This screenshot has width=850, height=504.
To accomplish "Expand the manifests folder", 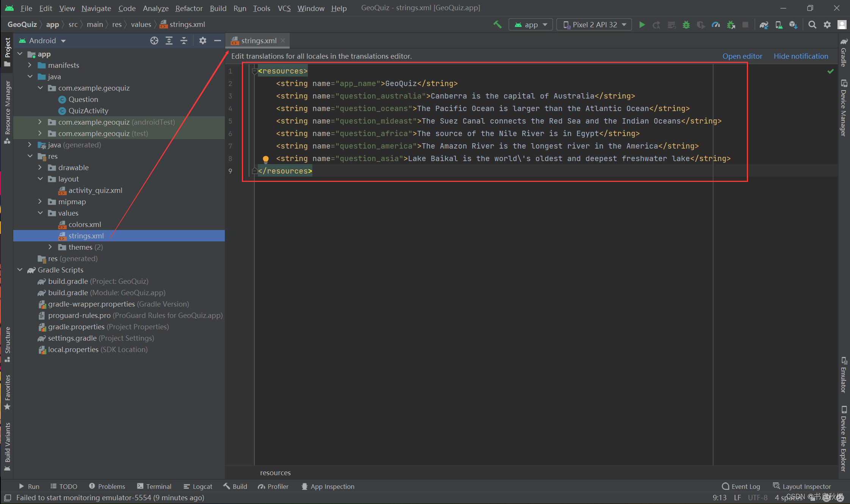I will [x=30, y=65].
